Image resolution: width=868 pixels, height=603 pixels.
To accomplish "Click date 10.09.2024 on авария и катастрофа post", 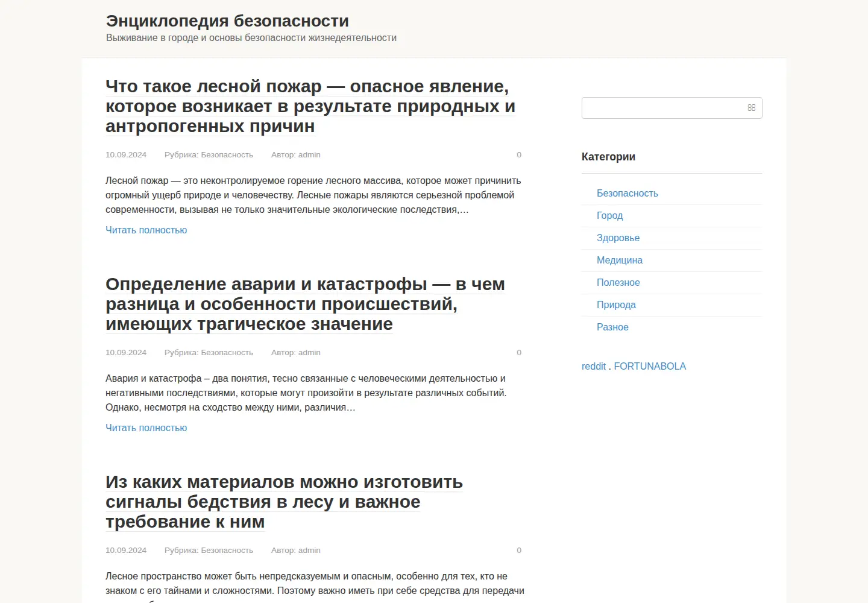I will click(126, 353).
